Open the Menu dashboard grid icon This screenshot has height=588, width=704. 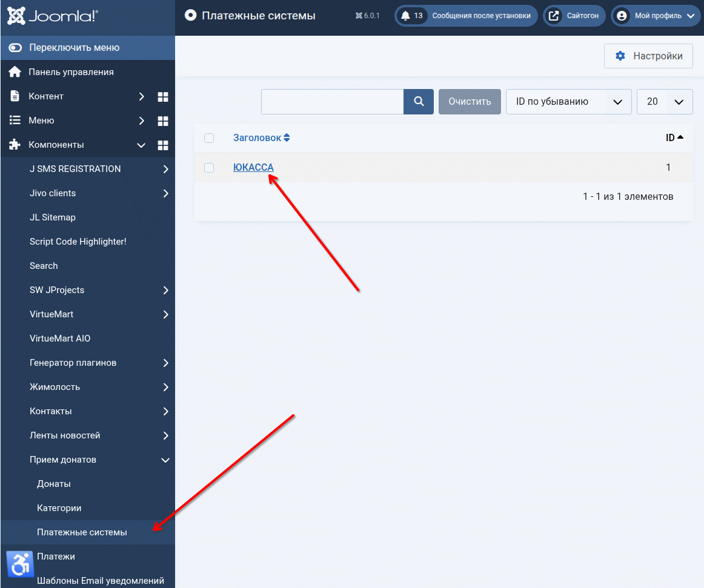tap(162, 121)
